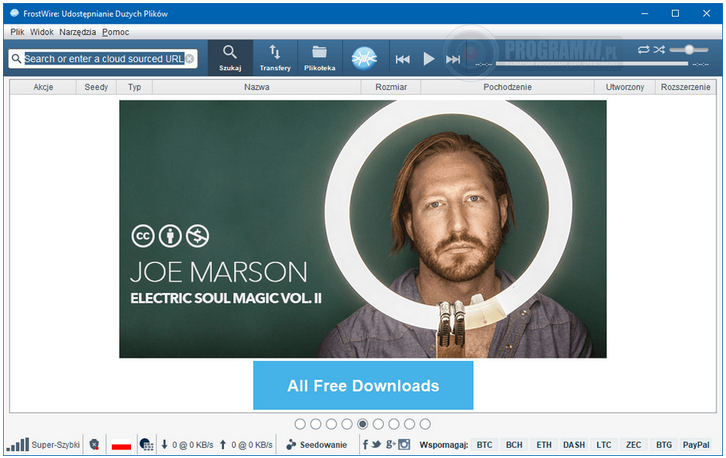Viewport: 726px width, 458px height.
Task: Sort results by Rozmiar column
Action: pos(391,87)
